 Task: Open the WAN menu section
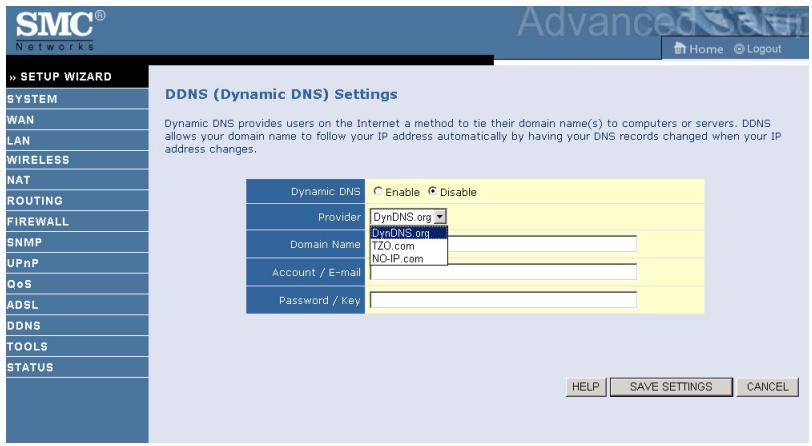coord(77,120)
